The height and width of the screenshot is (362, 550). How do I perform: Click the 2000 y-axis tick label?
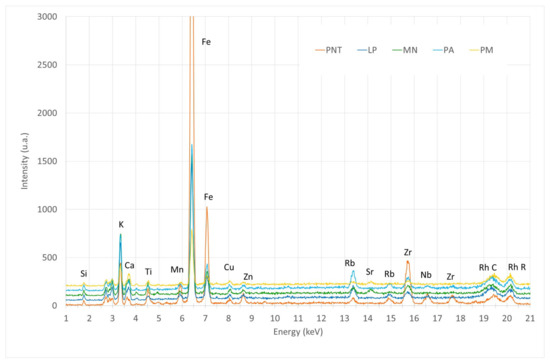47,113
